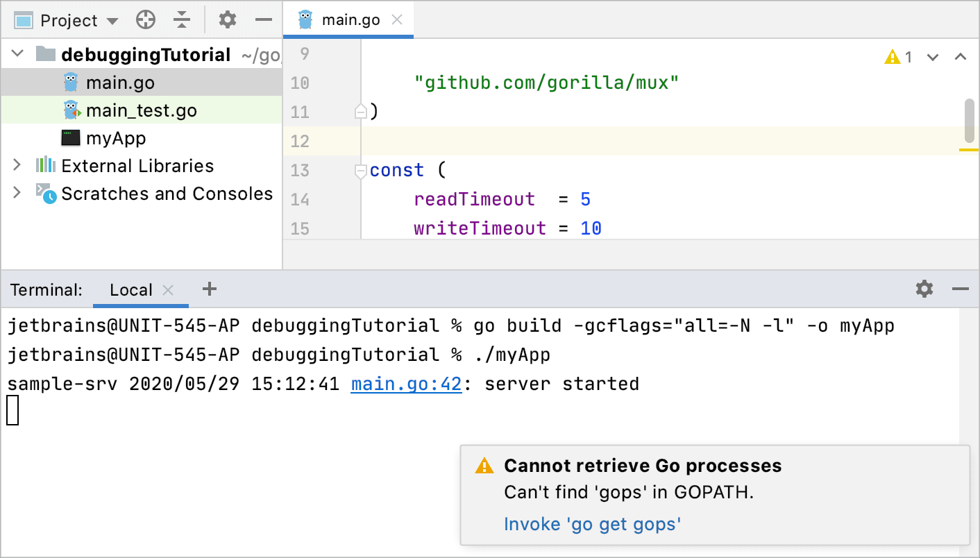Screen dimensions: 980x558
Task: Expand Scratches and Consoles
Action: [x=17, y=194]
